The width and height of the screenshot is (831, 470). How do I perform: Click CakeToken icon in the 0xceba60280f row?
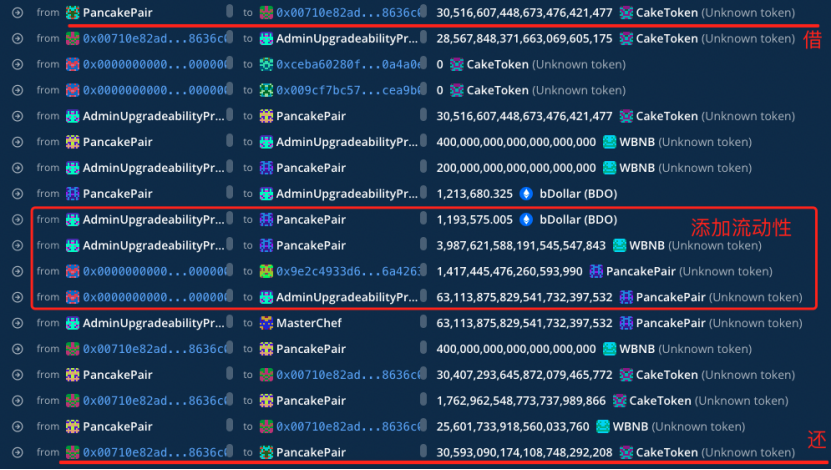coord(456,65)
